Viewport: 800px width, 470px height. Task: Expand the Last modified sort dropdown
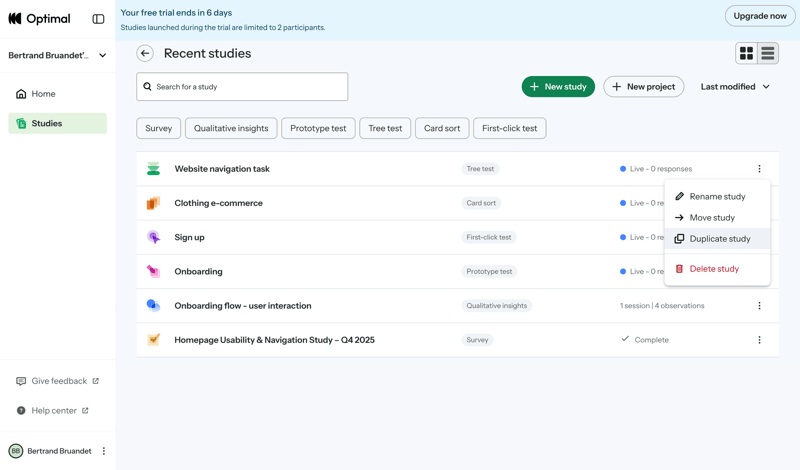point(735,87)
